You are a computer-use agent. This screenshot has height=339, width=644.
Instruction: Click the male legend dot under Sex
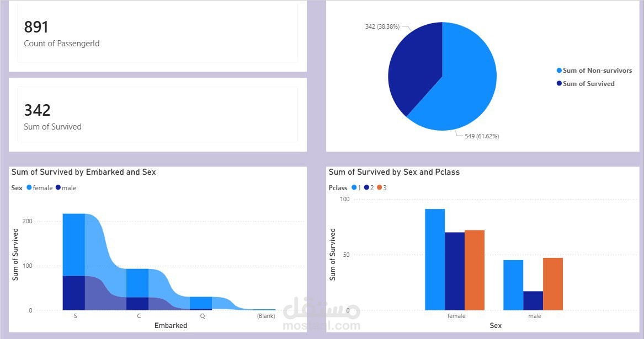click(57, 187)
